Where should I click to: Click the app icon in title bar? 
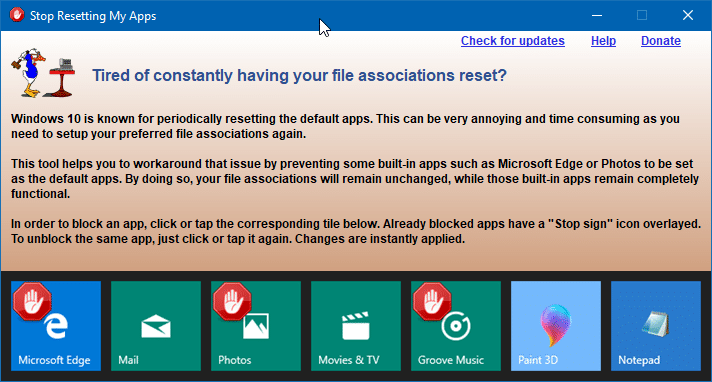click(17, 15)
